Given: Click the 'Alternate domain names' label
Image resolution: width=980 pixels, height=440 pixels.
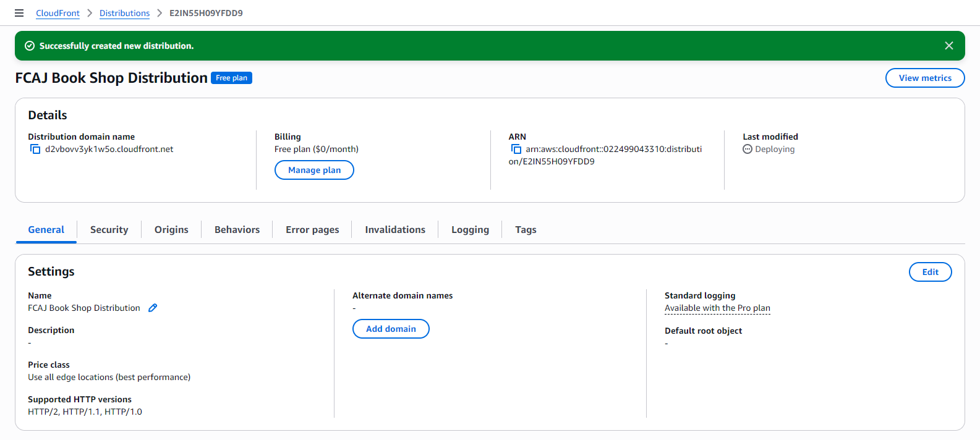Looking at the screenshot, I should (403, 295).
